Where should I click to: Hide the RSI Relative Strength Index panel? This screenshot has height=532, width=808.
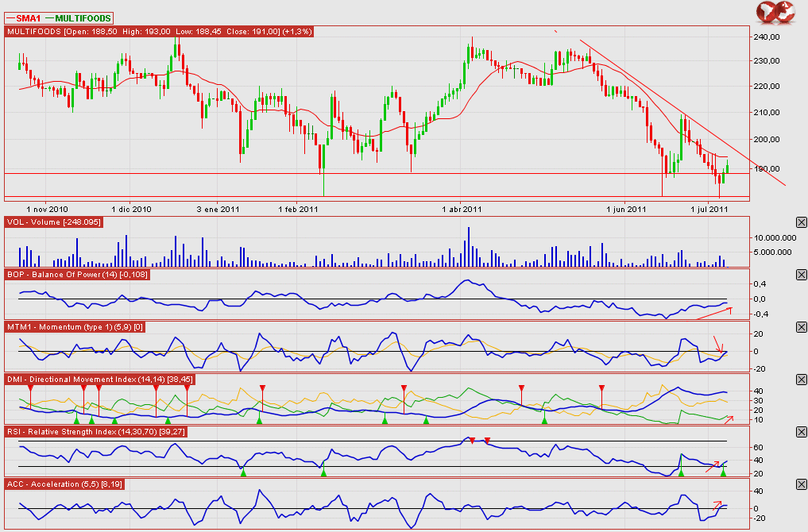pos(801,432)
